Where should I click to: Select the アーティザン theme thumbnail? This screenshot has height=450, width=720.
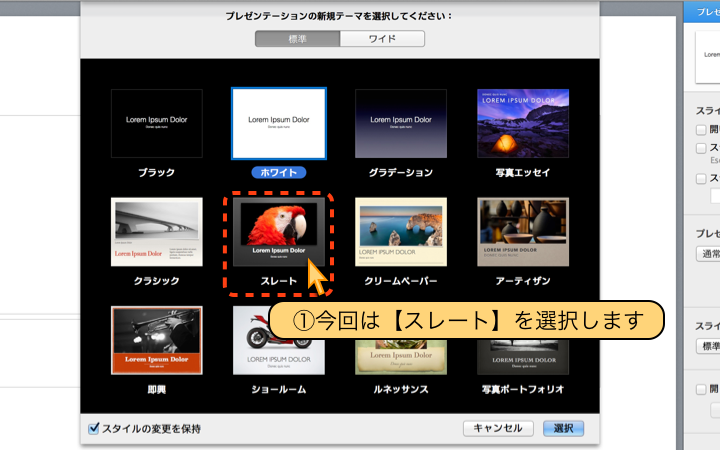point(523,232)
